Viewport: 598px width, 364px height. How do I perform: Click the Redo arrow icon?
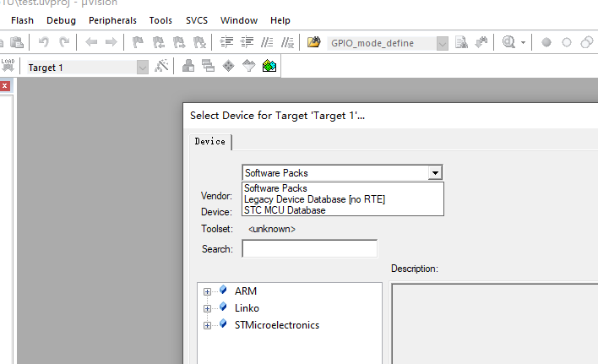[64, 42]
